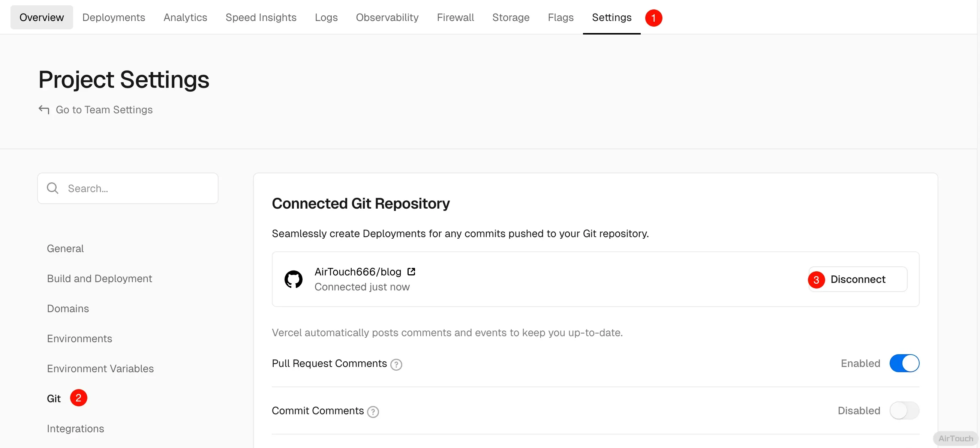Open AirTouch666/blog repository link
Image resolution: width=980 pixels, height=448 pixels.
coord(358,272)
